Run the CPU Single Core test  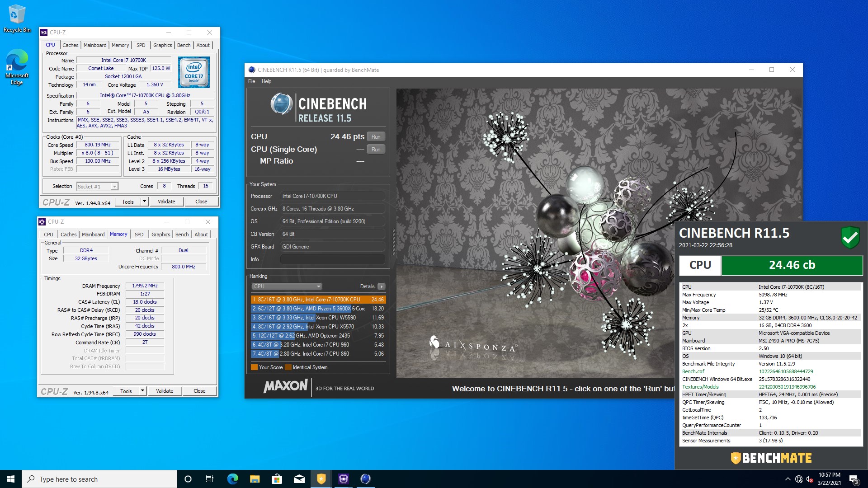pyautogui.click(x=376, y=150)
